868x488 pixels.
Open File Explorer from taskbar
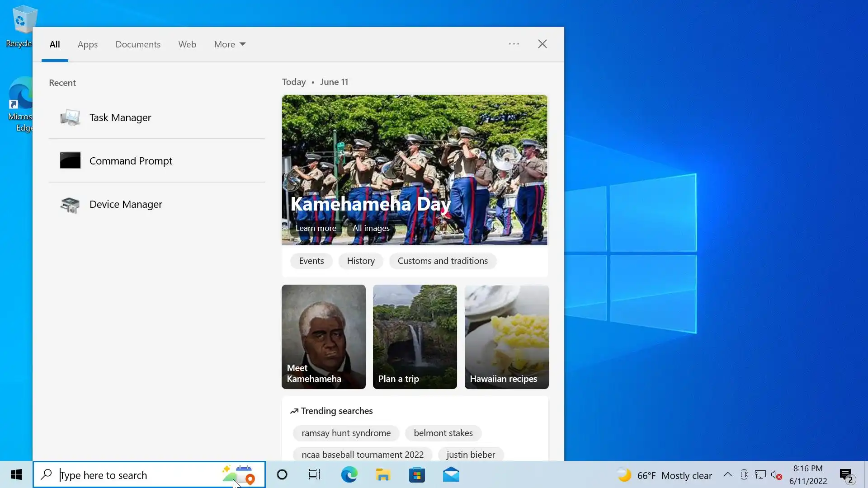(383, 475)
